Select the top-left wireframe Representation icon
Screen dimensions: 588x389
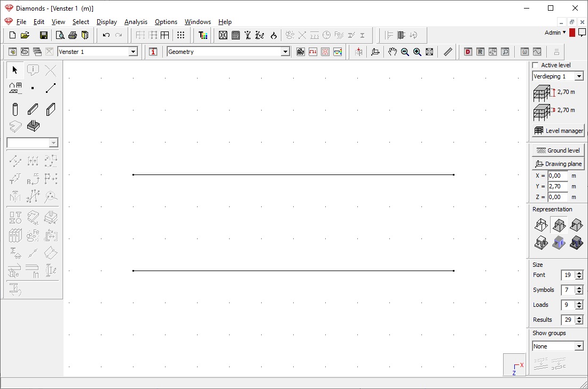541,225
